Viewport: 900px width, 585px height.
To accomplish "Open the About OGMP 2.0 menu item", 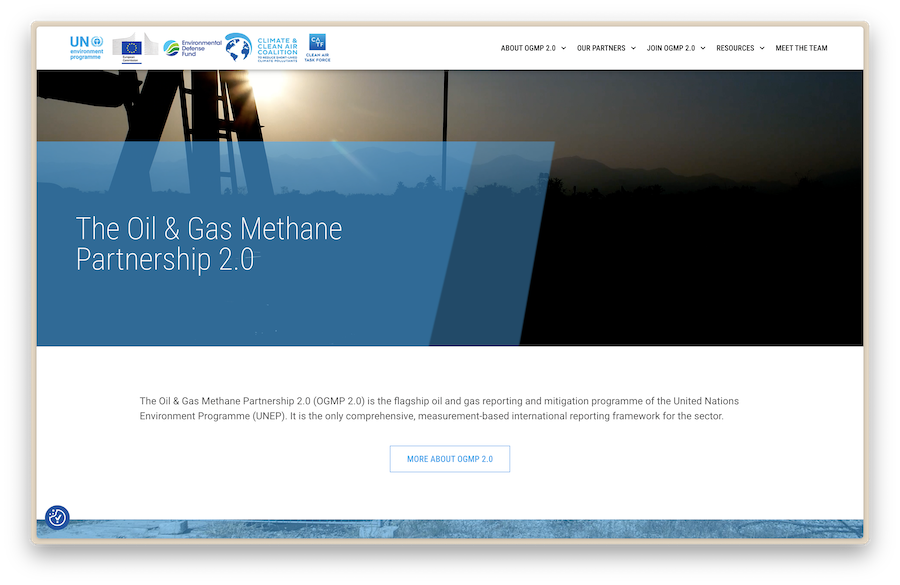I will [x=527, y=48].
